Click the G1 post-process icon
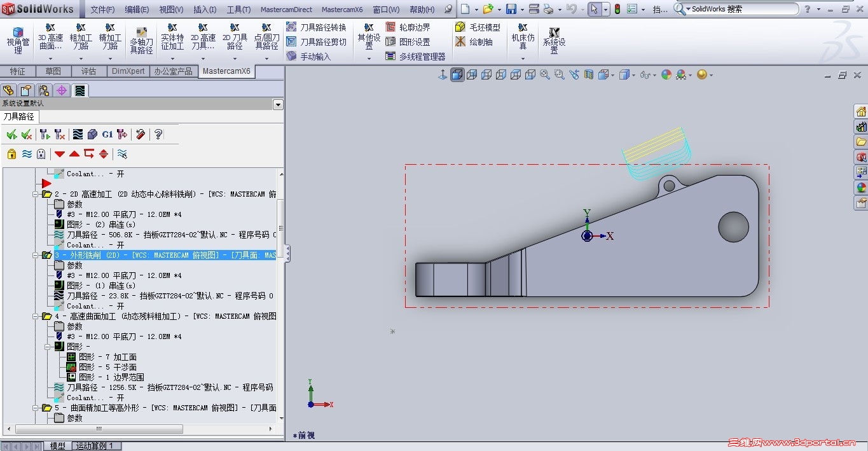868x451 pixels. (107, 134)
